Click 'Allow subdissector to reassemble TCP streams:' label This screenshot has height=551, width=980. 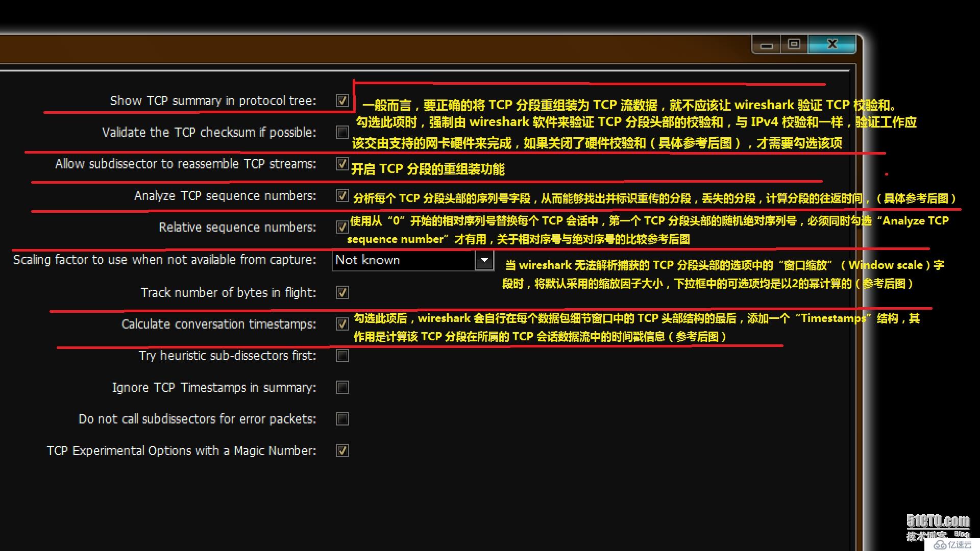[186, 164]
